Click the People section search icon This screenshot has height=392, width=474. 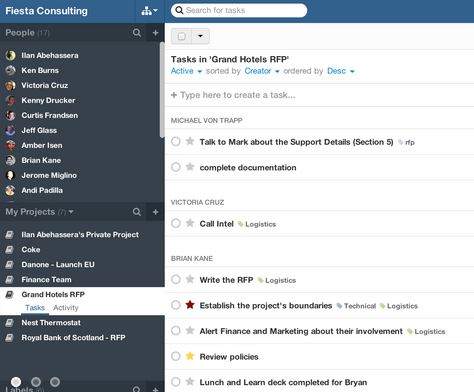pos(137,33)
